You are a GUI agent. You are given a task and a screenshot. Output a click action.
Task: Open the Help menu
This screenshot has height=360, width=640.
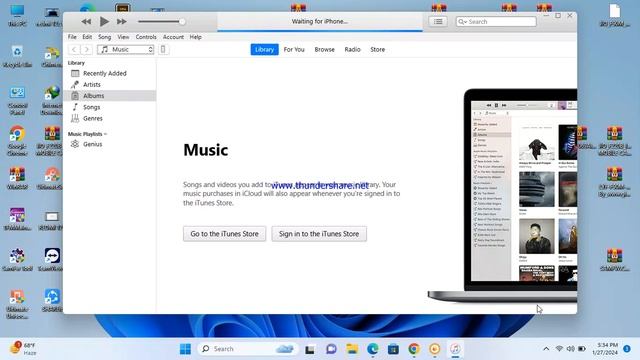click(196, 37)
